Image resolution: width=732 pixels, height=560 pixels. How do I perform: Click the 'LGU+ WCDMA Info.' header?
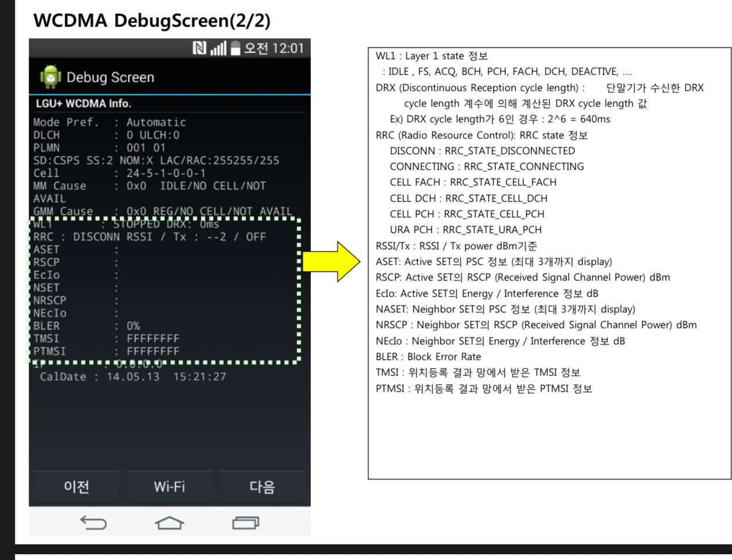84,104
